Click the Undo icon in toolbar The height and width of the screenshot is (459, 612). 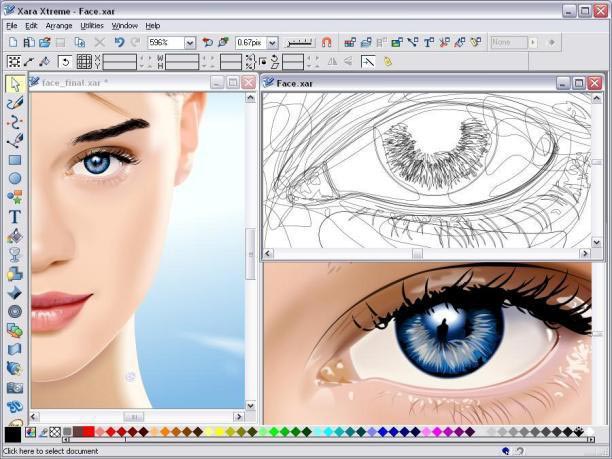coord(119,43)
